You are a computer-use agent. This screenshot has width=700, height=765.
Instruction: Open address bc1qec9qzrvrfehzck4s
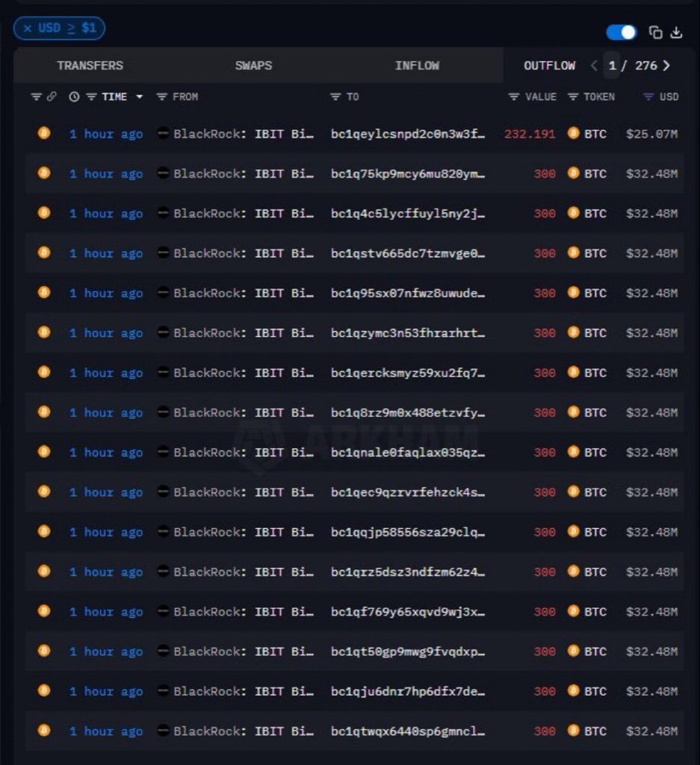point(408,492)
